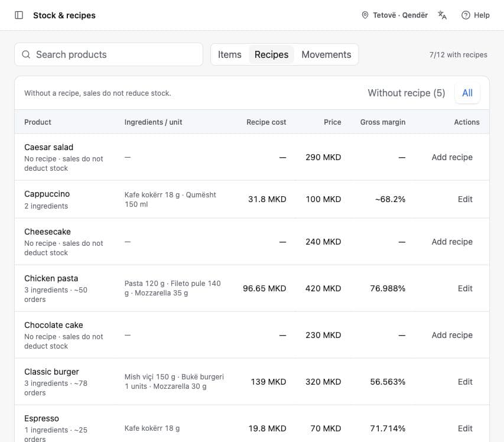Select the Chicken pasta product name
The image size is (504, 442).
[x=51, y=278]
